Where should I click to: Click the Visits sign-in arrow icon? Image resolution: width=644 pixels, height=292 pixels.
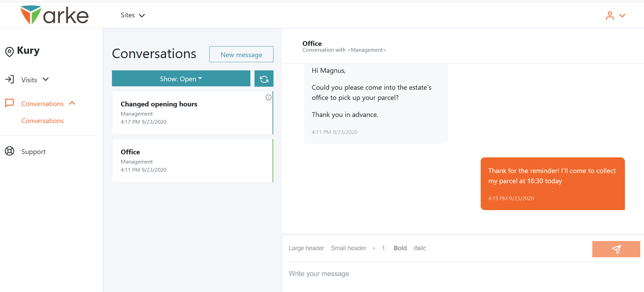[x=10, y=79]
